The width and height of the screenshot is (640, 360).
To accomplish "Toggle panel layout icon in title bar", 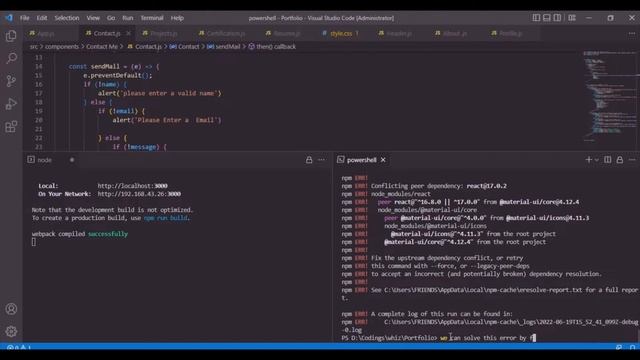I will [547, 18].
